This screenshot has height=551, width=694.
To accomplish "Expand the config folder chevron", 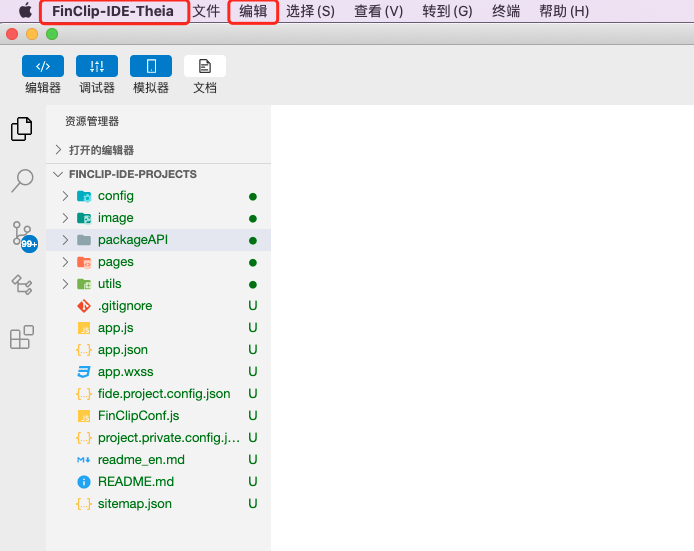I will (66, 196).
